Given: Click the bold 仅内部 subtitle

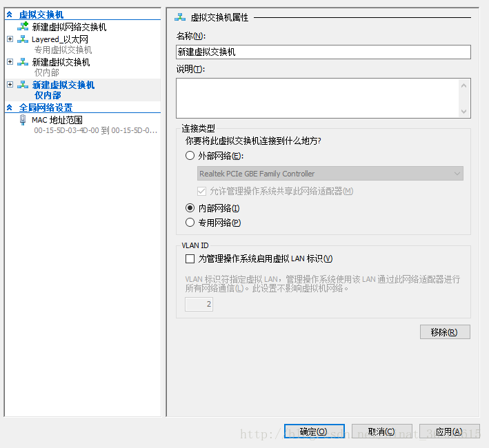Looking at the screenshot, I should pos(48,95).
